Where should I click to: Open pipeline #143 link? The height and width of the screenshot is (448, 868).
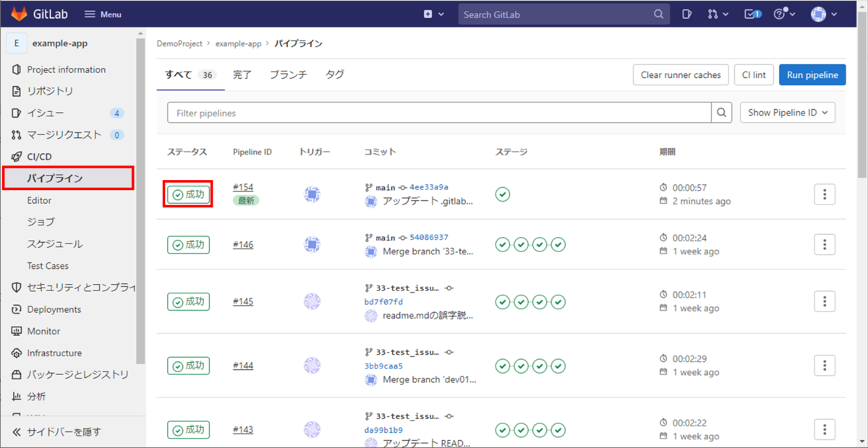pos(243,430)
